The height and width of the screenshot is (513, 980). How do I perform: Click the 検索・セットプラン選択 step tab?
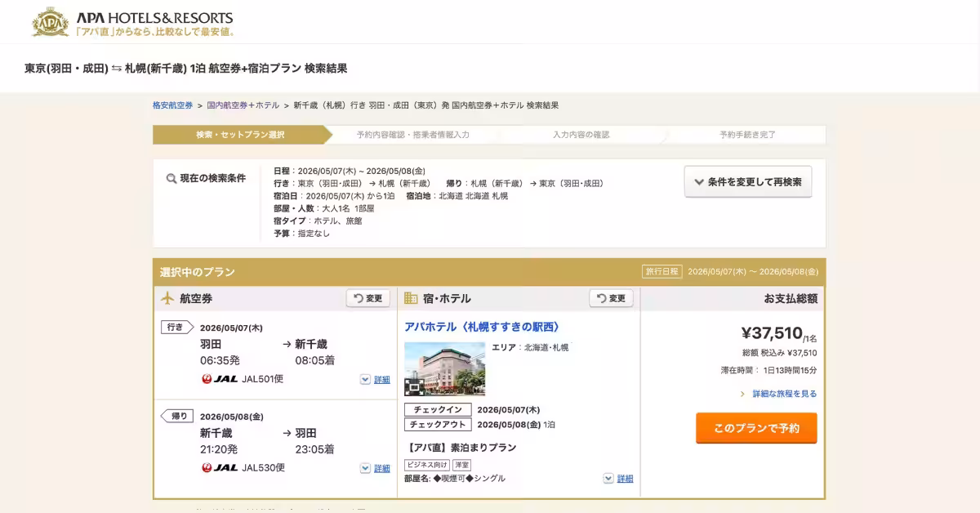[x=239, y=135]
